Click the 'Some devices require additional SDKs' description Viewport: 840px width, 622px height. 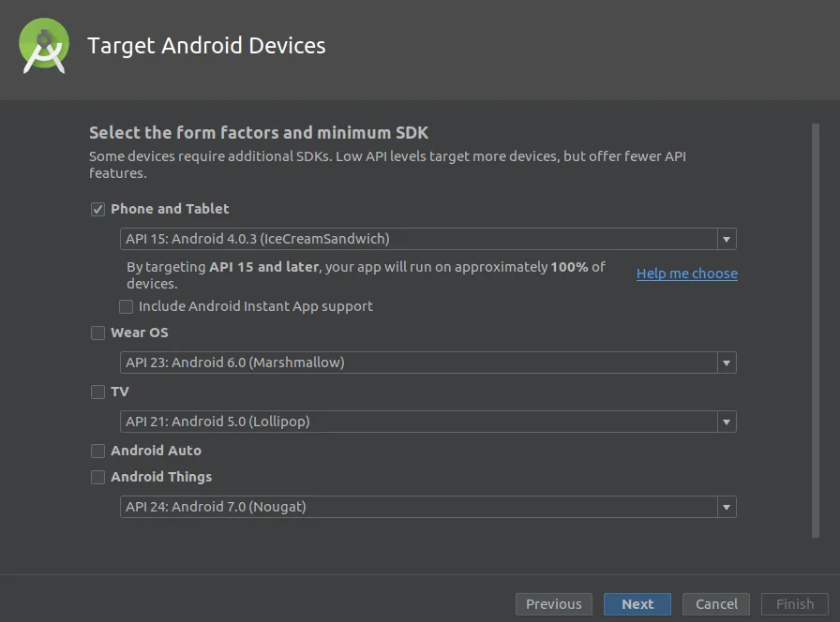387,165
